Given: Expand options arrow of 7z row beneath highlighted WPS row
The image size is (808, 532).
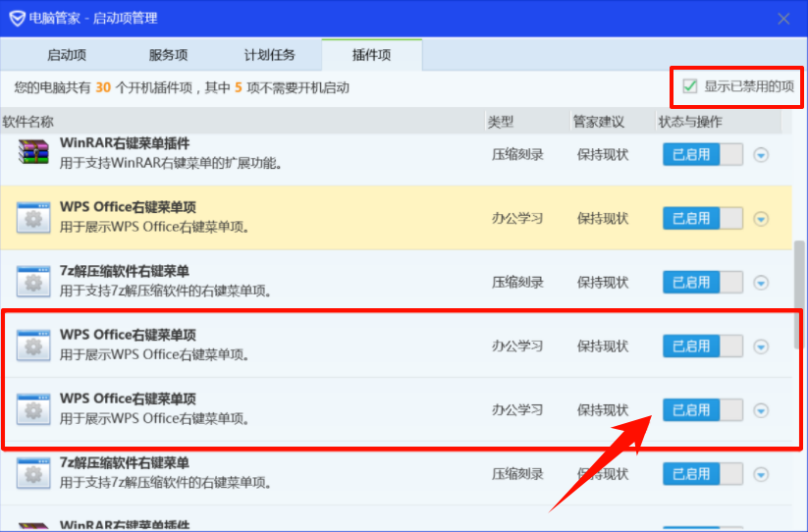Looking at the screenshot, I should tap(761, 283).
